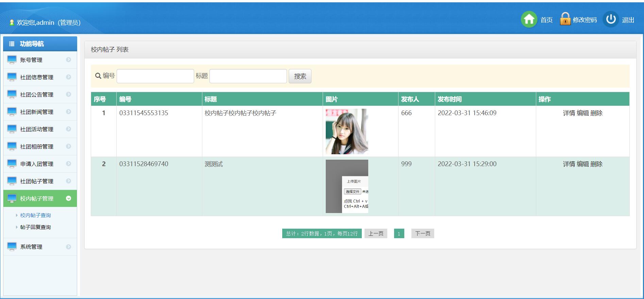Expand 系统管理 with its arrow
Image resolution: width=644 pixels, height=299 pixels.
tap(68, 247)
